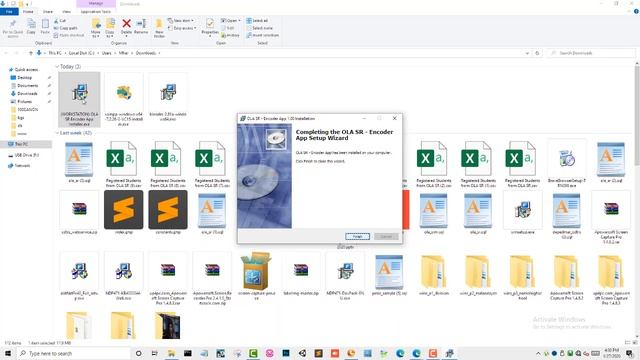
Task: Open the File tab
Action: (x=9, y=11)
